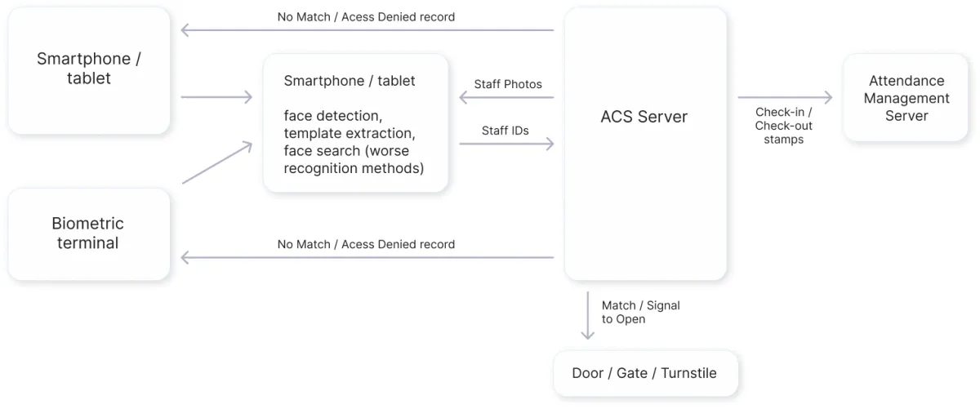Click the arrow pointing to Attendance Management Server
The image size is (980, 409).
point(784,98)
